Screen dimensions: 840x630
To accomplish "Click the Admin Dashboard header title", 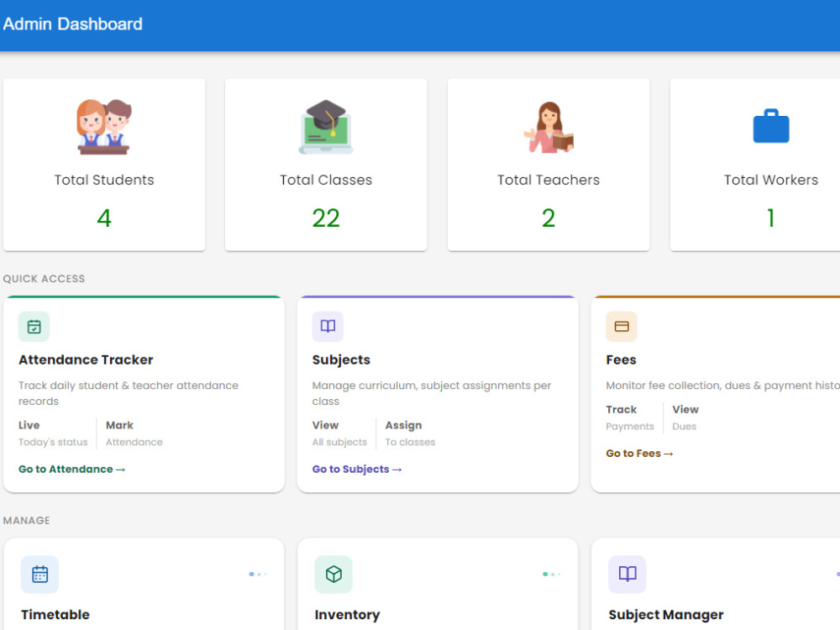I will pos(73,24).
